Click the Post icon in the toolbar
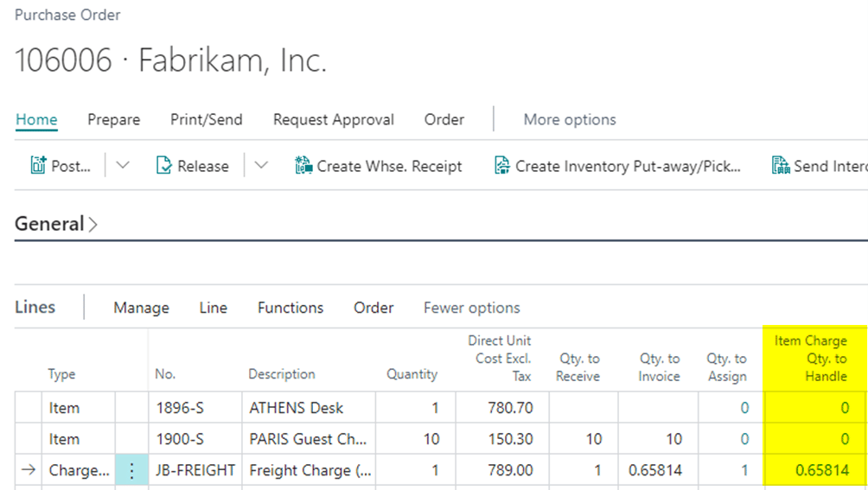Screen dimensions: 868x490 [38, 166]
